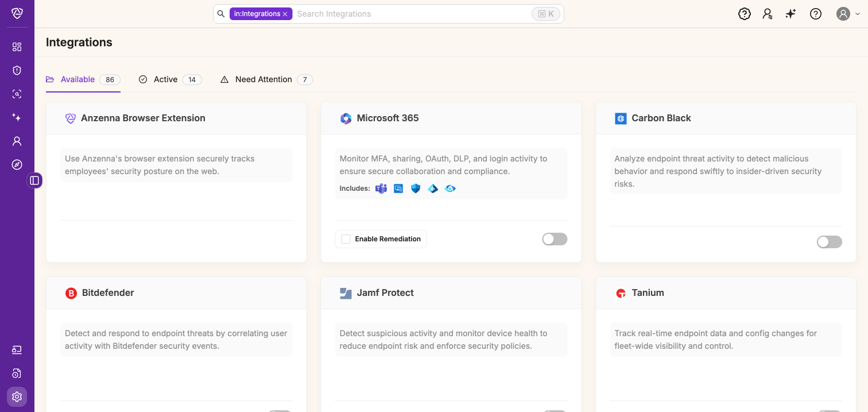Click the Anzenna Browser Extension card title
The height and width of the screenshot is (412, 868).
point(143,118)
